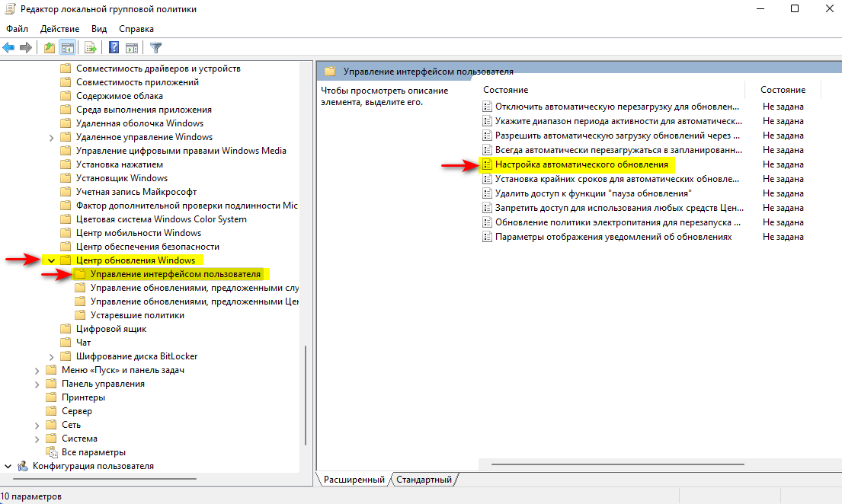Expand the Шифрование диска BitLocker node
842x504 pixels.
(52, 357)
